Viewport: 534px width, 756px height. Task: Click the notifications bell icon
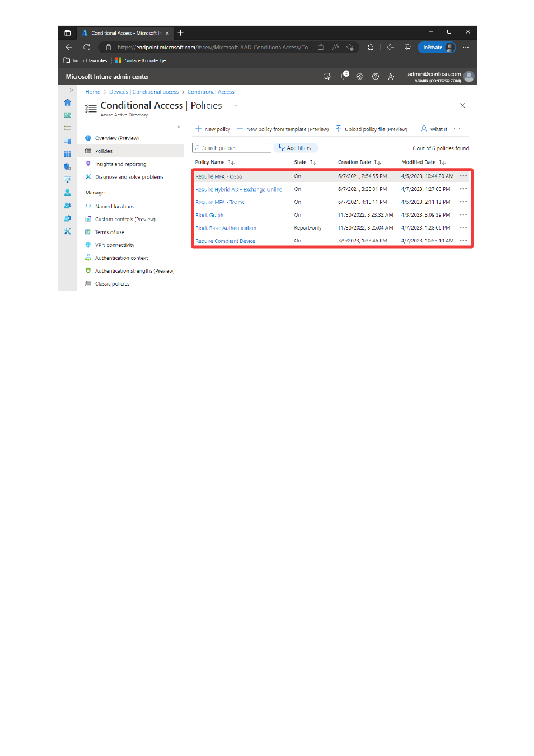(344, 76)
